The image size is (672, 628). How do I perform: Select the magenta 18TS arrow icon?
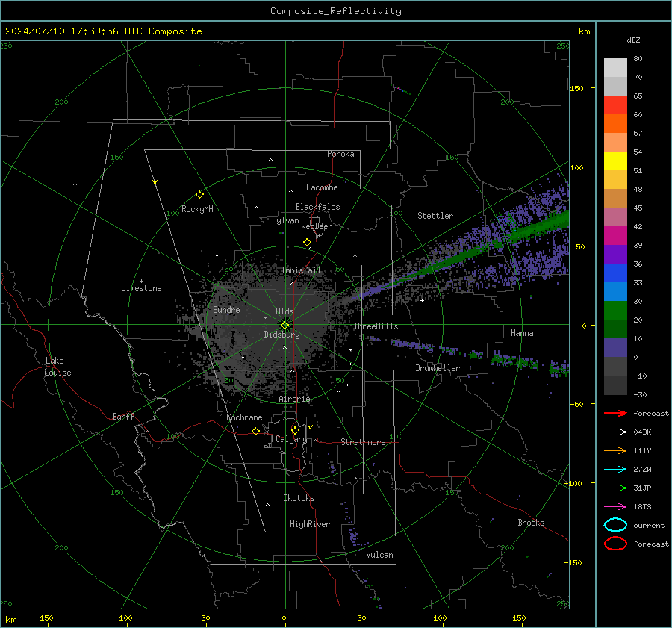[615, 507]
